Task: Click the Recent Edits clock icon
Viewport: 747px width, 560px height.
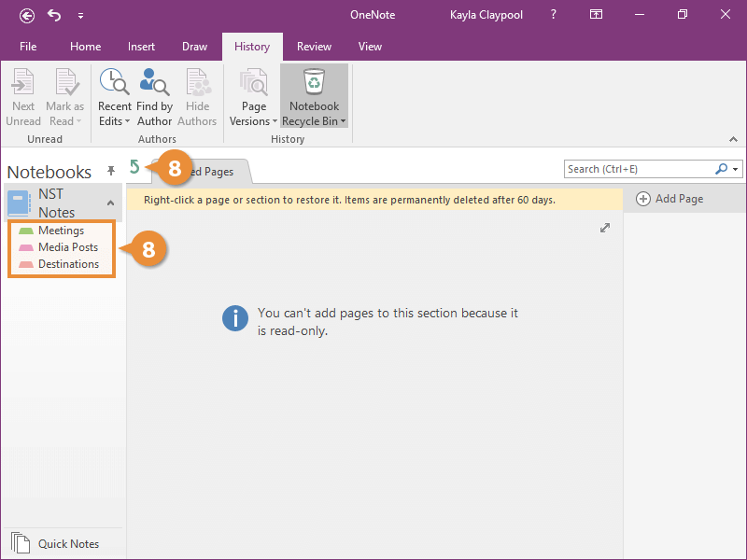Action: coord(114,81)
